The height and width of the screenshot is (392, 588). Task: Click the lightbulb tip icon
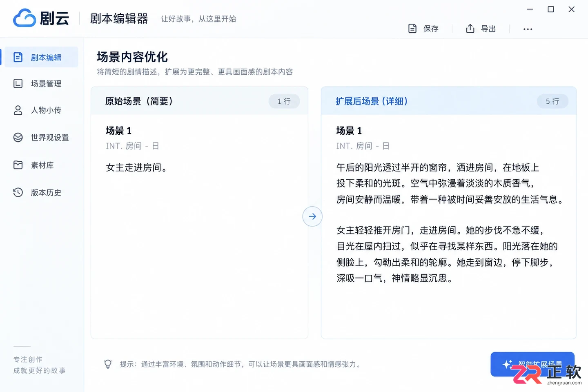[x=108, y=364]
